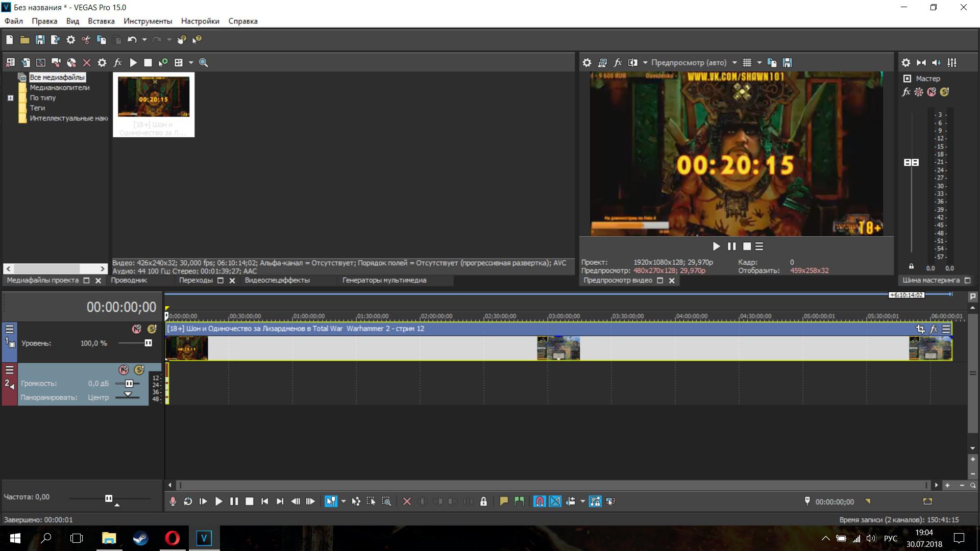Solo the audio track 2
The width and height of the screenshot is (980, 551).
(139, 370)
